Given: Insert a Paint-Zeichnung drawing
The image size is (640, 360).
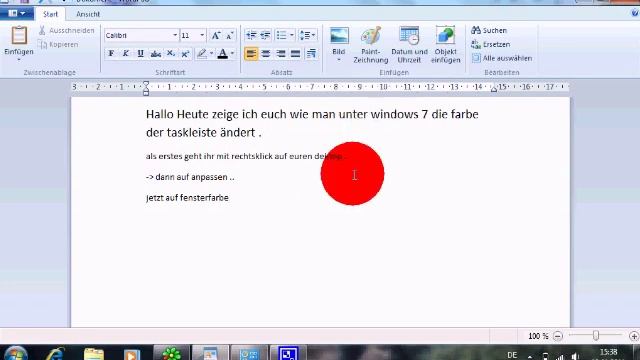Looking at the screenshot, I should [371, 45].
